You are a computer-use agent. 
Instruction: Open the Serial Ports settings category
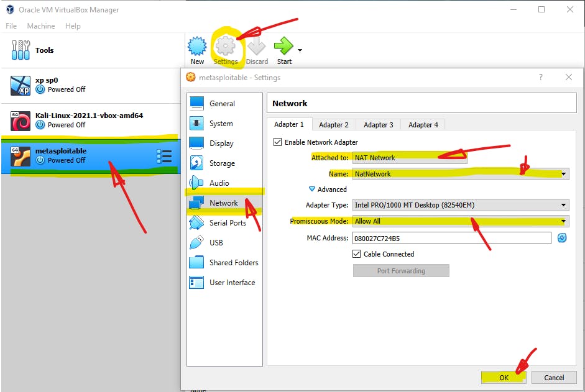click(224, 222)
